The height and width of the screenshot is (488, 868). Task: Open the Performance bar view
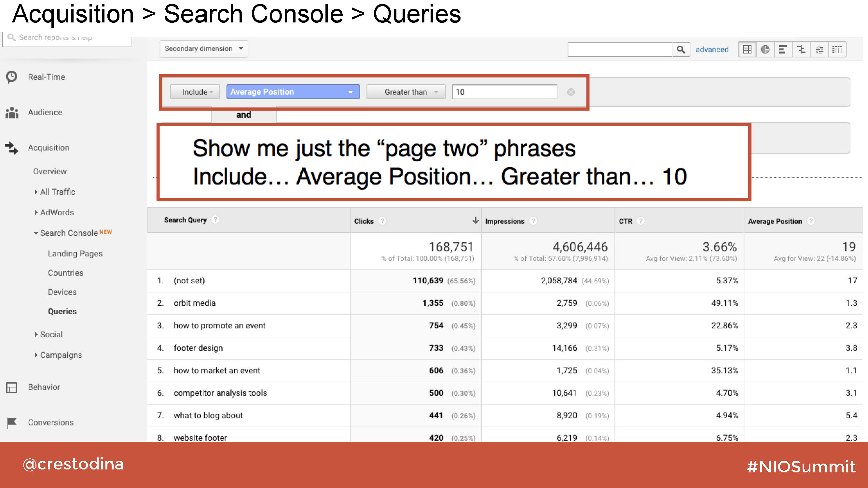(783, 49)
